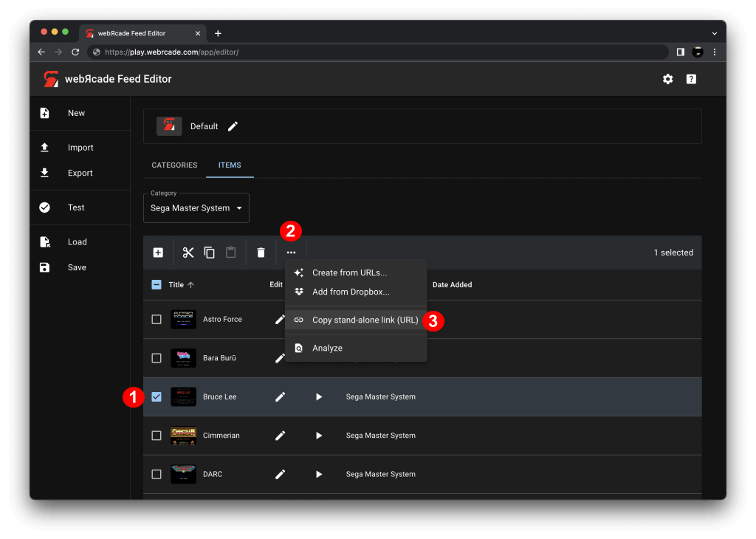Select Test from the sidebar
The width and height of the screenshot is (756, 539).
coord(76,207)
